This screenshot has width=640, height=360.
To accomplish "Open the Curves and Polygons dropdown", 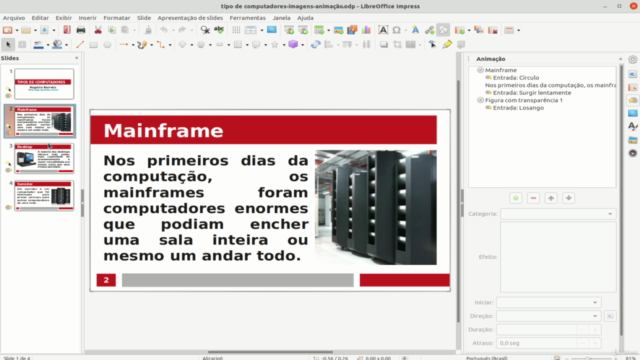I will click(x=151, y=45).
